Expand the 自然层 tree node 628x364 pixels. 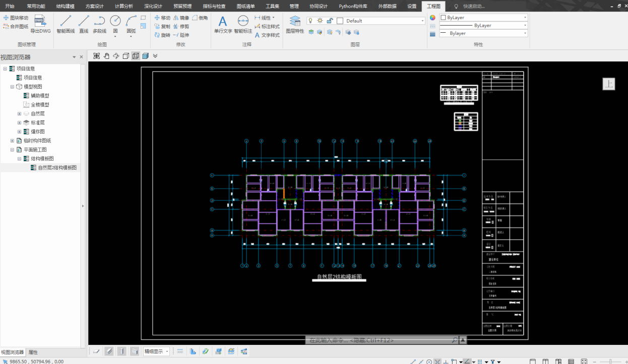click(20, 114)
